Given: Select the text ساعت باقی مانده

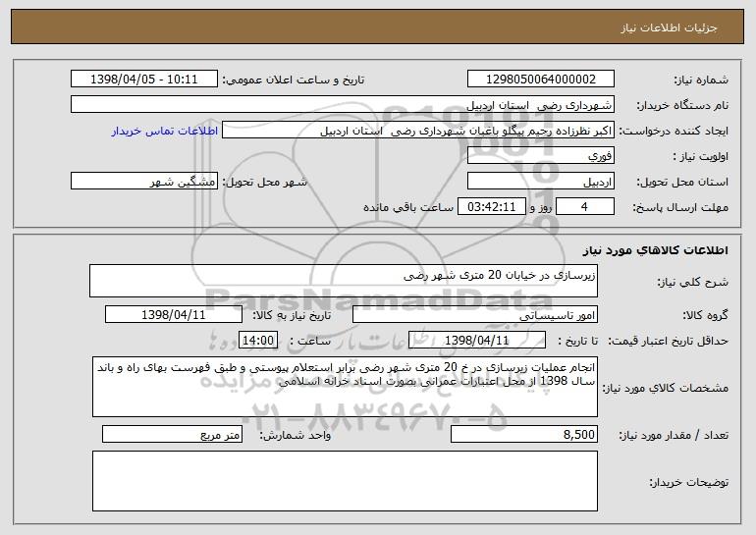Looking at the screenshot, I should click(x=408, y=207).
